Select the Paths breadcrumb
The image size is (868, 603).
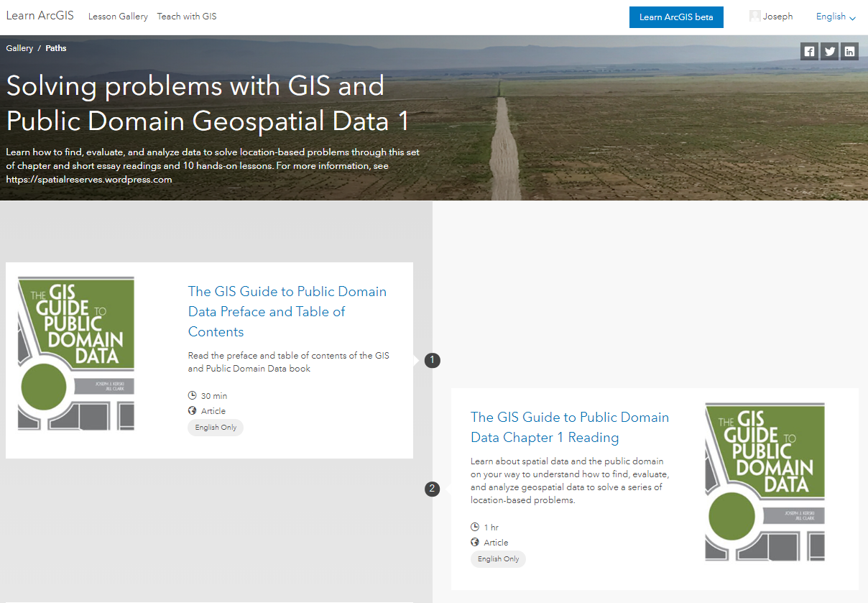pos(56,48)
